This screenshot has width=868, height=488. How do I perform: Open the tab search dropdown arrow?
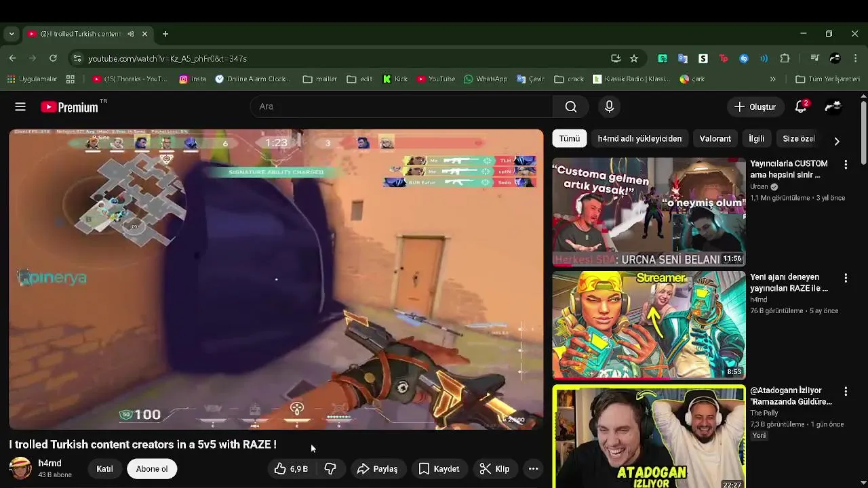coord(11,34)
